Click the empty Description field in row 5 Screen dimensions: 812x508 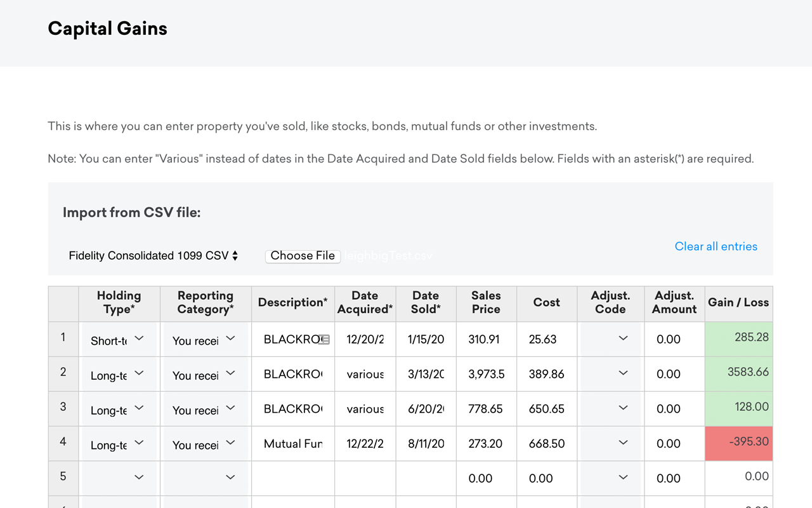point(293,478)
